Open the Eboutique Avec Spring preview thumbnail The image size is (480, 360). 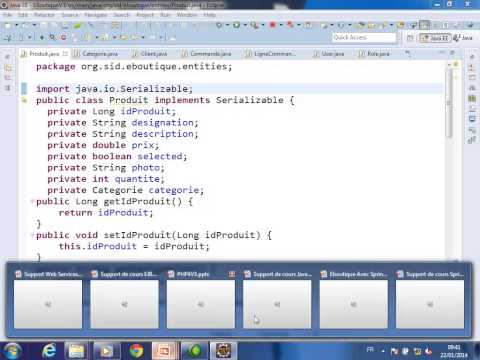click(x=353, y=304)
